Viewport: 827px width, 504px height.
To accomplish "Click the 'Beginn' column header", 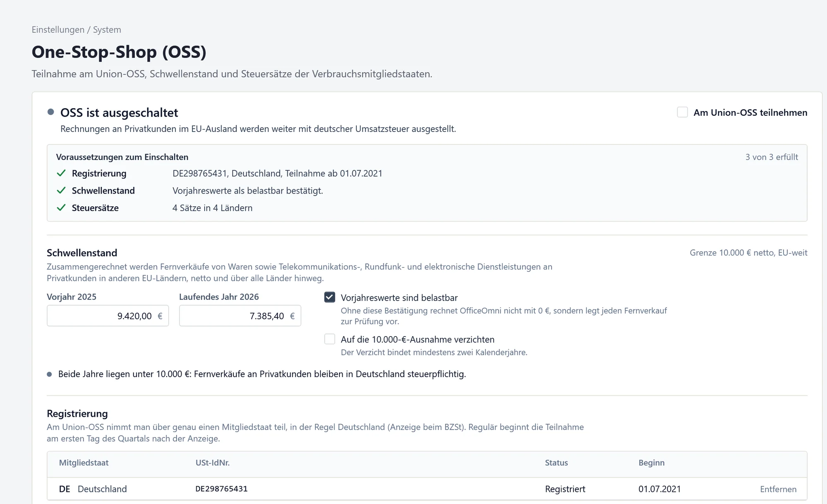I will [652, 463].
